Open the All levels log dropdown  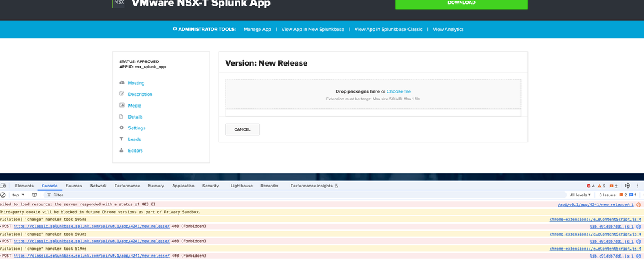(x=580, y=195)
